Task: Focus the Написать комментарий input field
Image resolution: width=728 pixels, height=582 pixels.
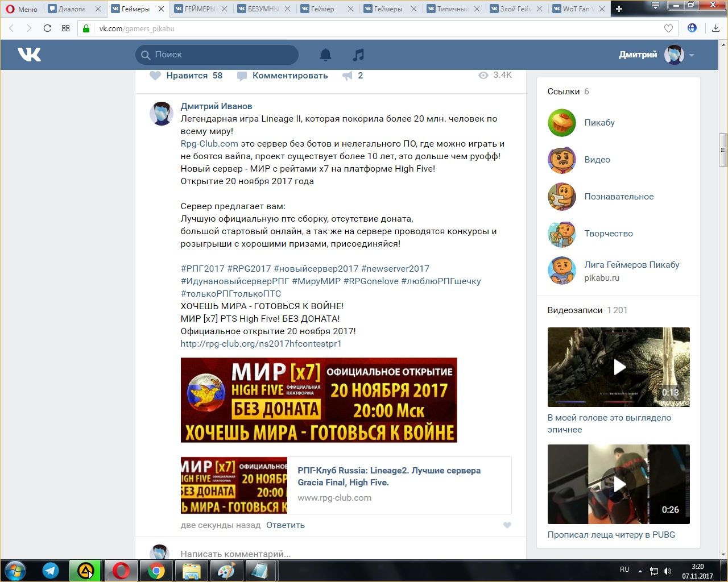Action: (x=346, y=554)
